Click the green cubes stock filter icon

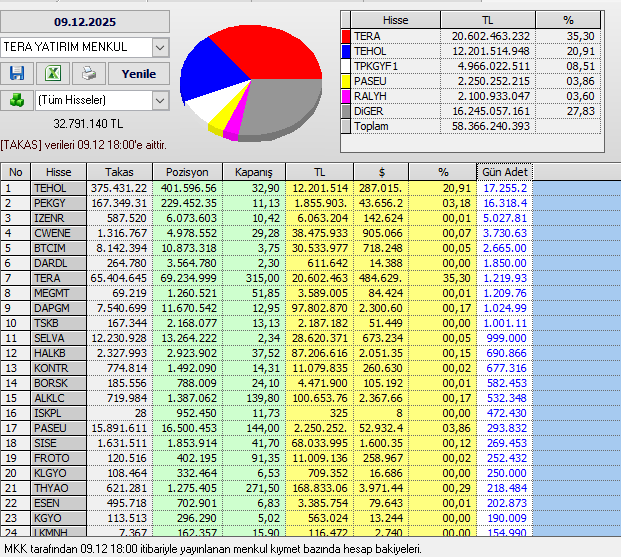point(17,100)
